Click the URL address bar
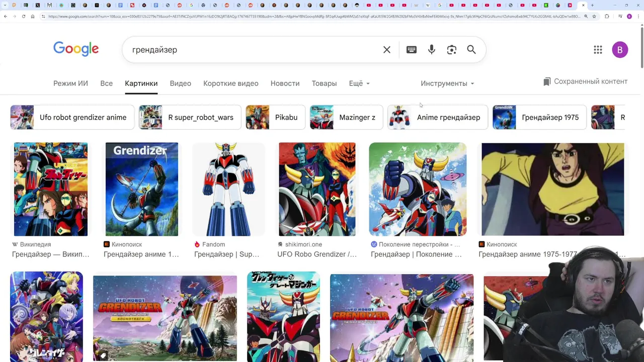Viewport: 644px width, 362px height. (314, 17)
